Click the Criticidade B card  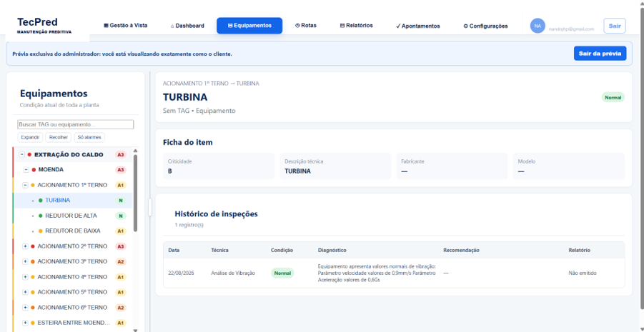(219, 166)
